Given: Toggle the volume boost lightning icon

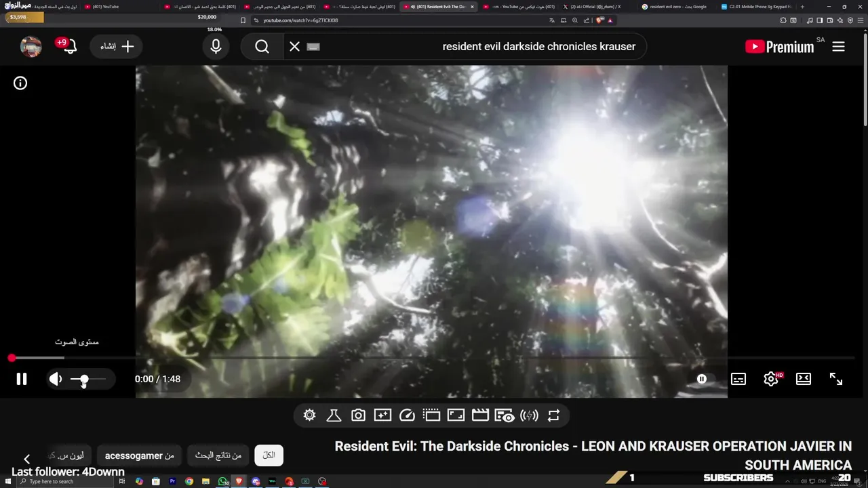Looking at the screenshot, I should click(529, 415).
